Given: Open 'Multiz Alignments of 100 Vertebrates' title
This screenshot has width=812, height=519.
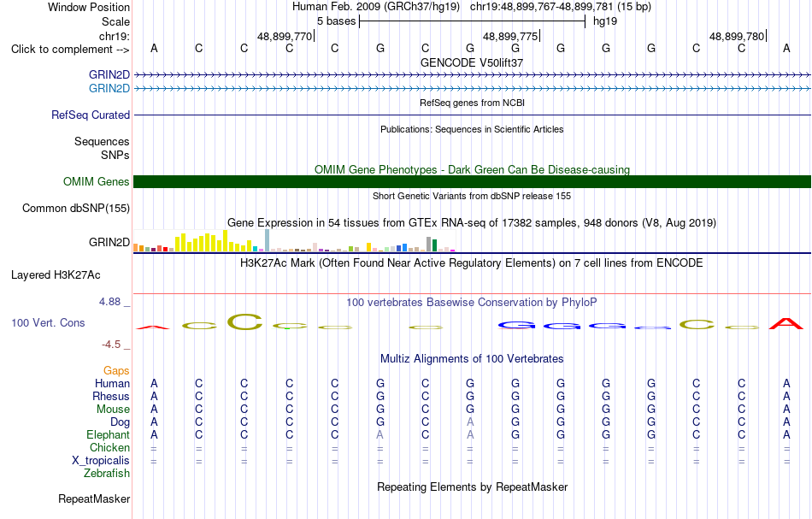Looking at the screenshot, I should 472,358.
